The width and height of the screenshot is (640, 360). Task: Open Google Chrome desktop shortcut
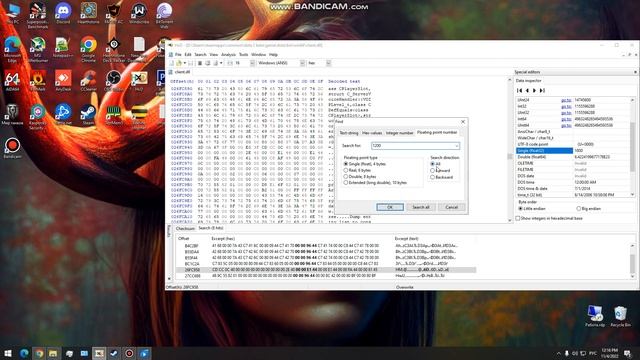pos(88,49)
